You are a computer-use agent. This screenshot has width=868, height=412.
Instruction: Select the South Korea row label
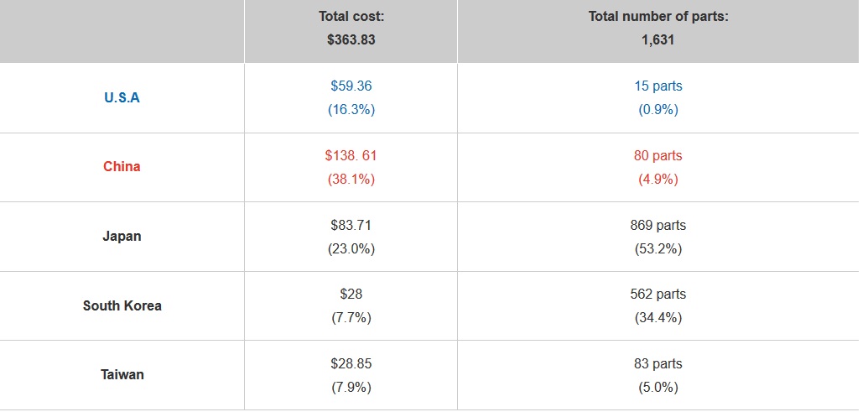(122, 305)
